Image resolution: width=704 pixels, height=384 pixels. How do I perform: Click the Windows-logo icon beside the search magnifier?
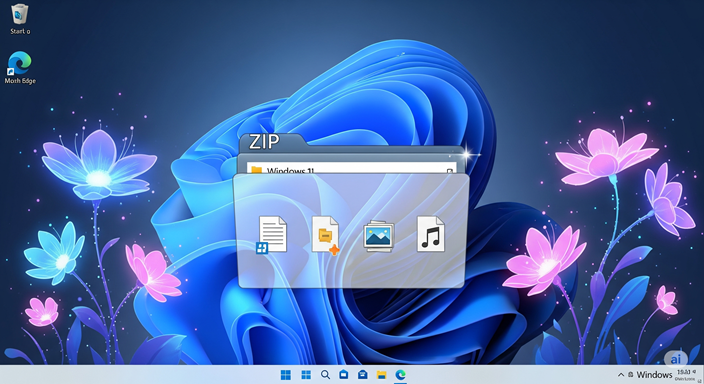[306, 375]
